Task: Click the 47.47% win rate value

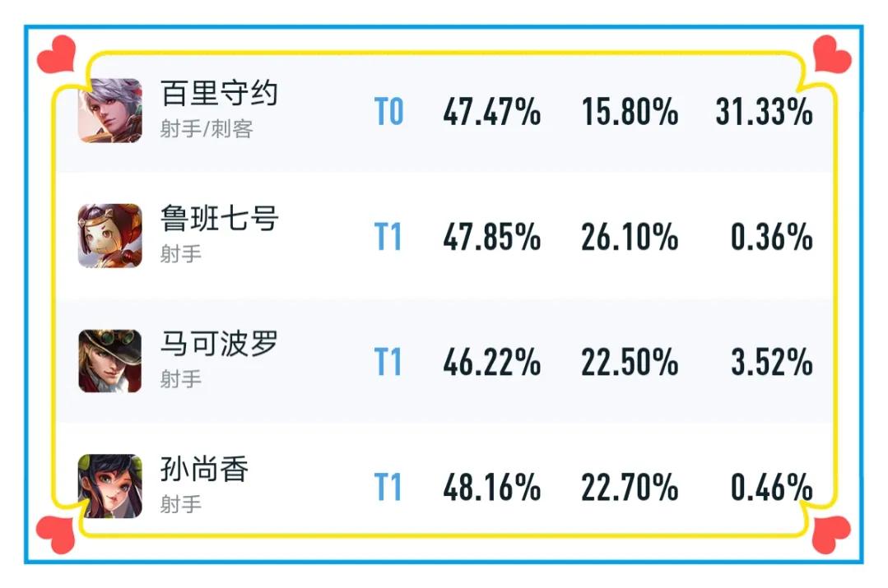Action: (x=491, y=112)
